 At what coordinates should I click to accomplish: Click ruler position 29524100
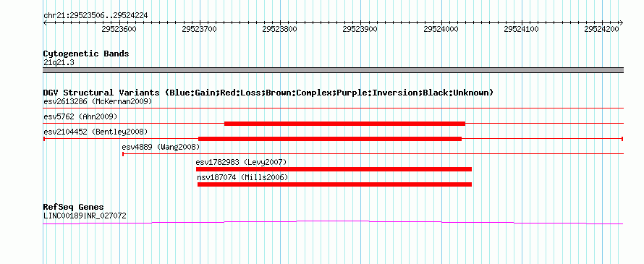pyautogui.click(x=522, y=29)
